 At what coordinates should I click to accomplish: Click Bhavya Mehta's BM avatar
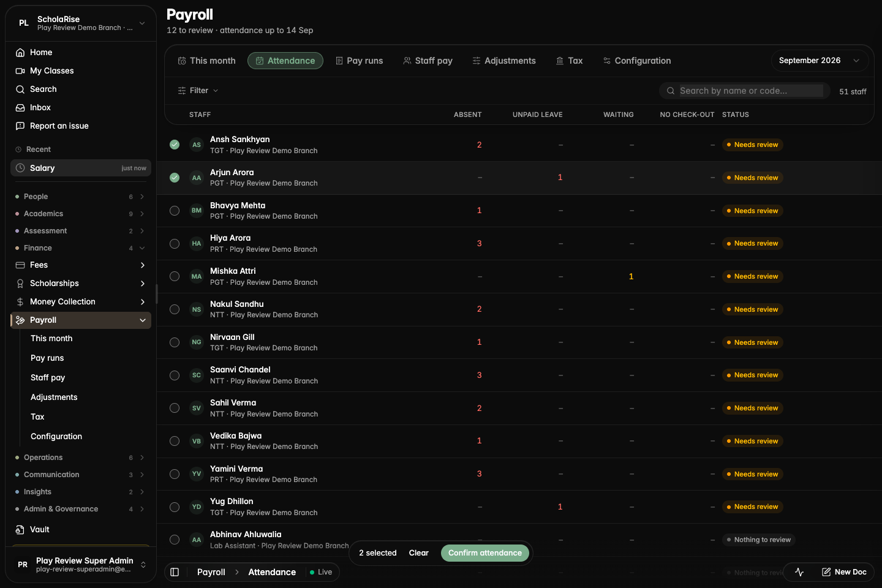click(197, 210)
